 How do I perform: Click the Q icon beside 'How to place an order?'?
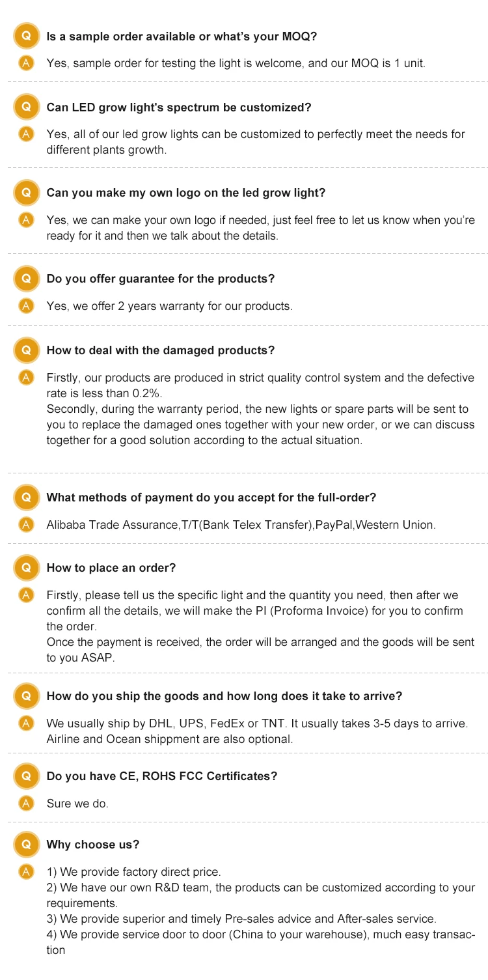26,567
